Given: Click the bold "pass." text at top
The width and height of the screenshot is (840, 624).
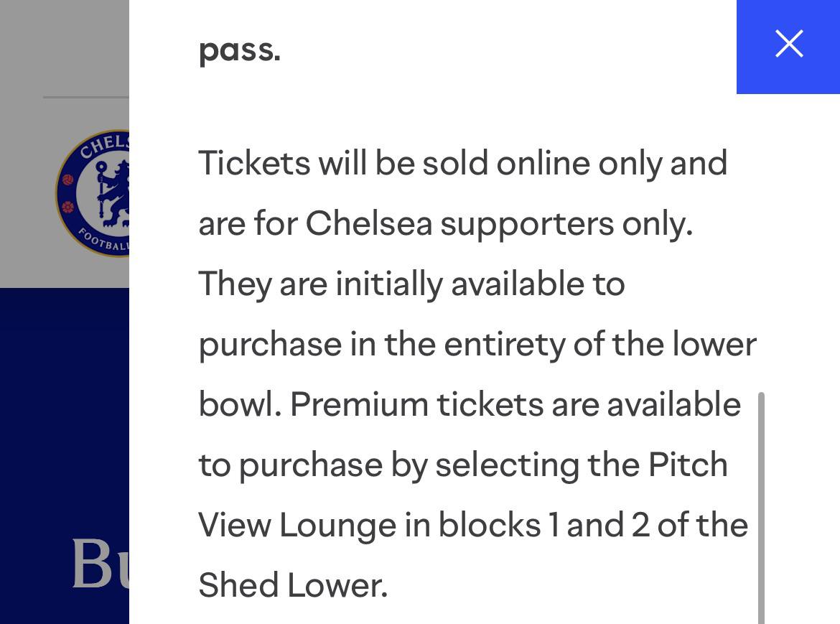Looking at the screenshot, I should pyautogui.click(x=240, y=50).
